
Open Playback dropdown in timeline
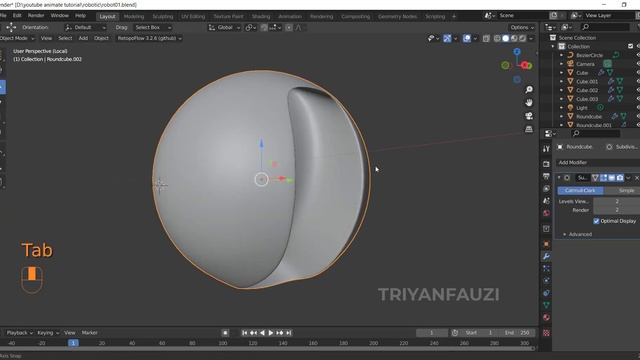click(20, 333)
